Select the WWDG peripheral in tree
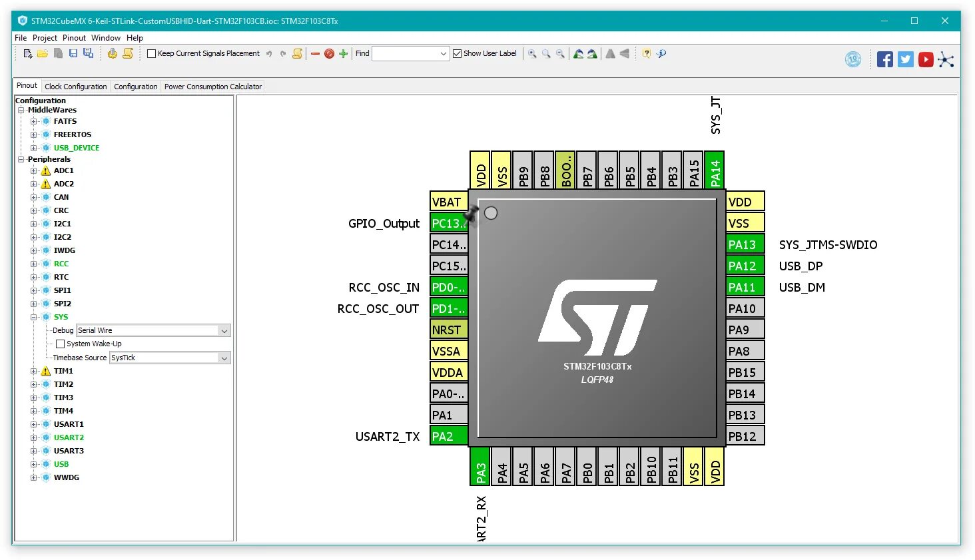 coord(67,477)
